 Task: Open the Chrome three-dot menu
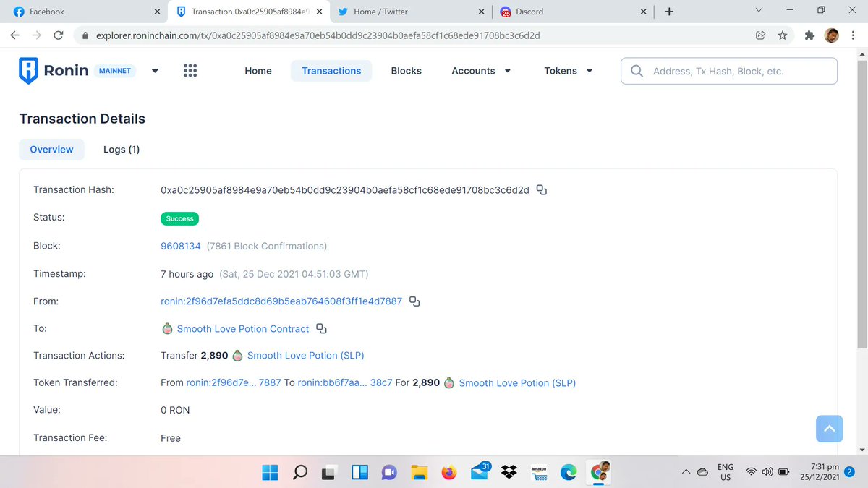pyautogui.click(x=854, y=35)
